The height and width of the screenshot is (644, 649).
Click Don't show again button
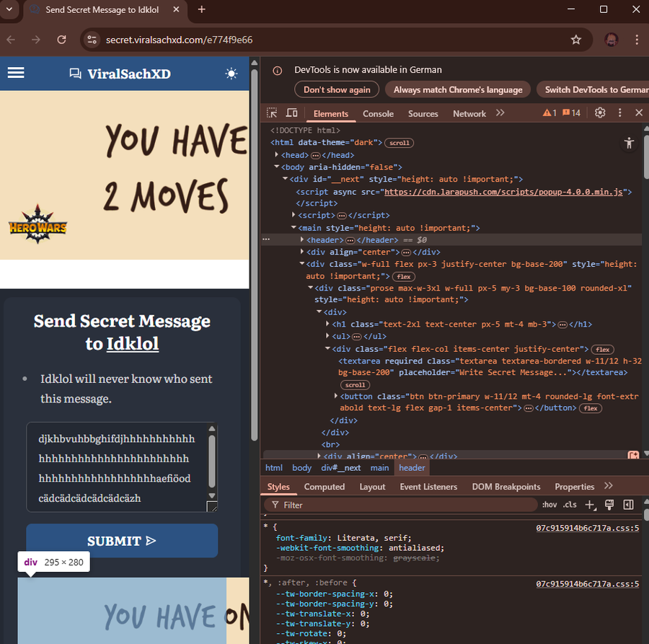click(337, 90)
